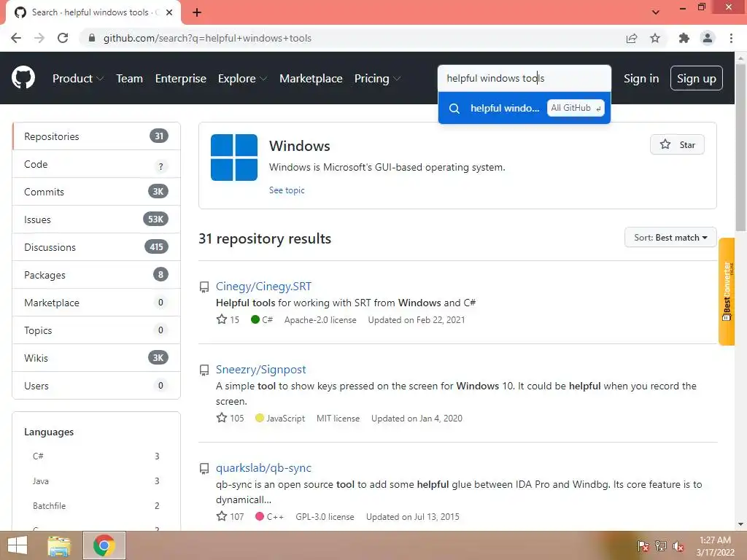This screenshot has height=560, width=747.
Task: Close the GitHub search tab
Action: coord(169,12)
